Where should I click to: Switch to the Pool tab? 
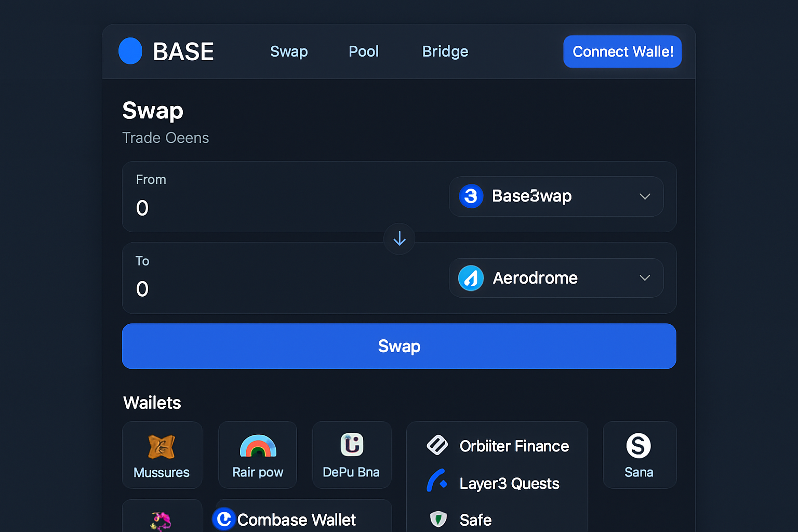[x=364, y=51]
